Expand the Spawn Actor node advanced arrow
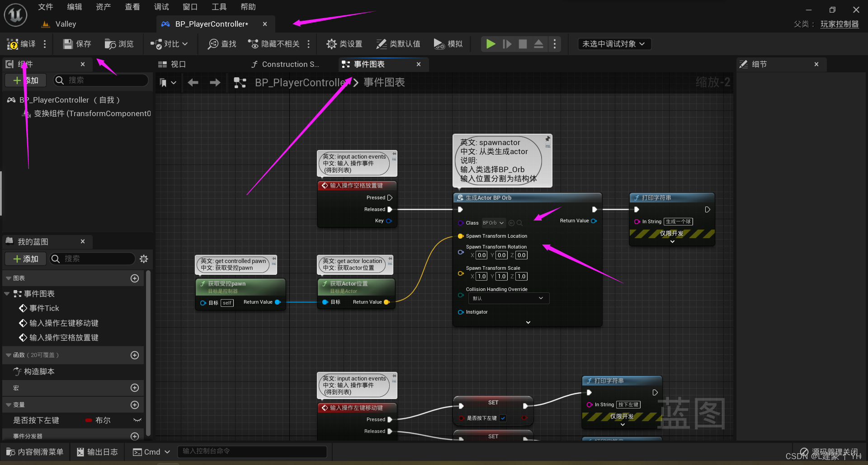 click(528, 322)
